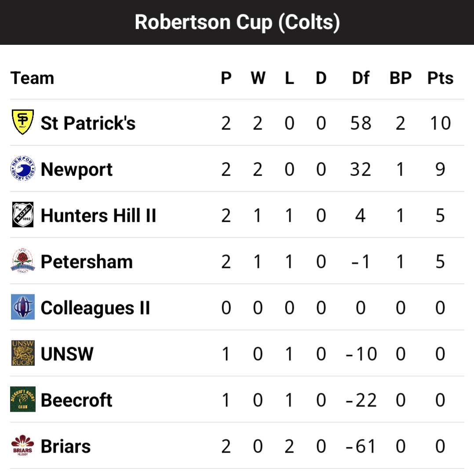This screenshot has width=474, height=476.
Task: Click the Robertson Cup (Colts) title
Action: [x=237, y=22]
